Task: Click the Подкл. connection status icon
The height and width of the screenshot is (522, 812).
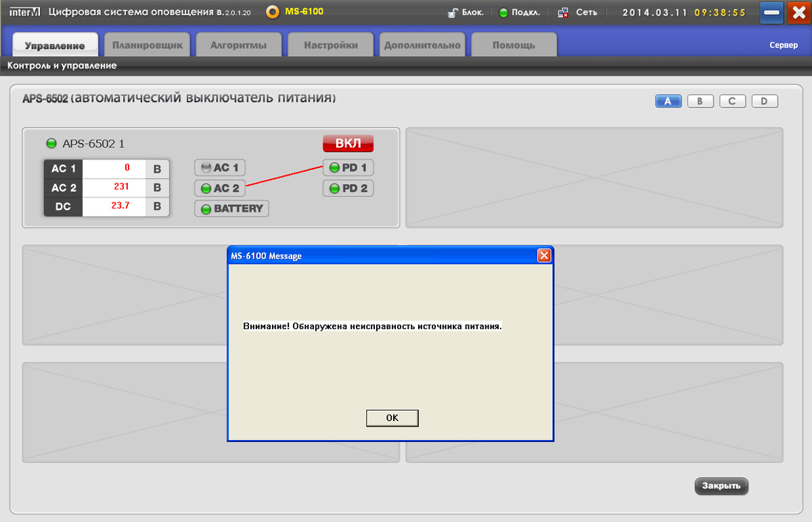Action: click(x=503, y=13)
